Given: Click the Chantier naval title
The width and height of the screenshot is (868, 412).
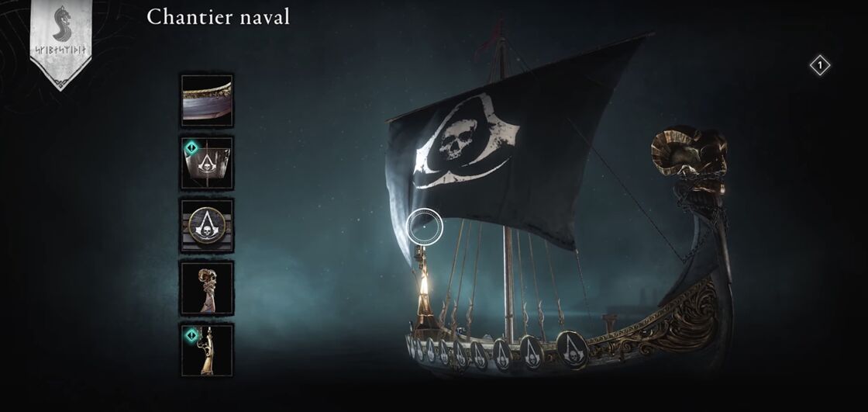Looking at the screenshot, I should coord(218,17).
